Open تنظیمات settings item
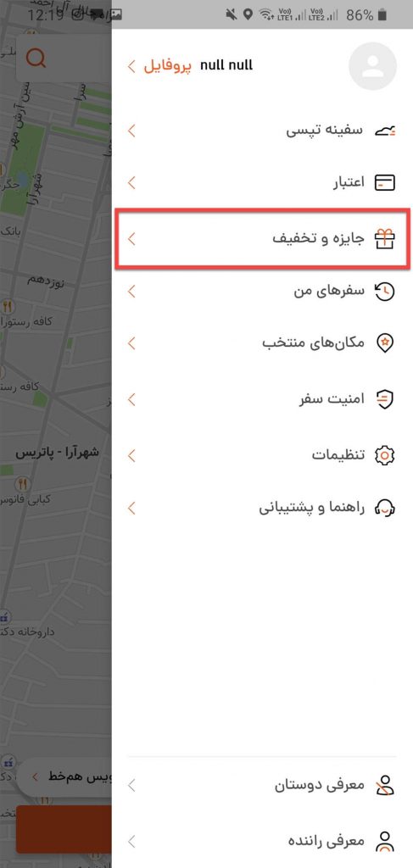The image size is (413, 868). click(262, 455)
